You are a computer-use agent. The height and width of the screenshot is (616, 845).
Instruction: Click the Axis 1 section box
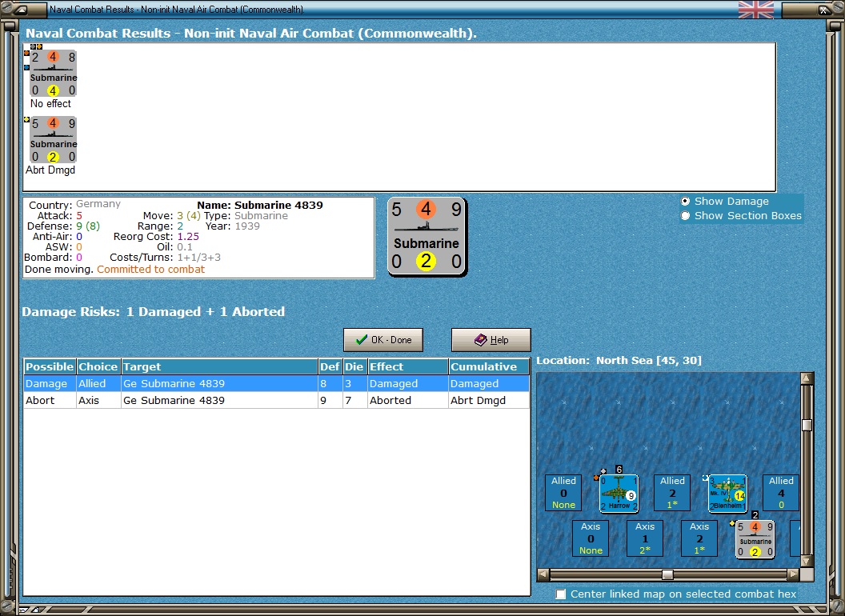point(645,538)
